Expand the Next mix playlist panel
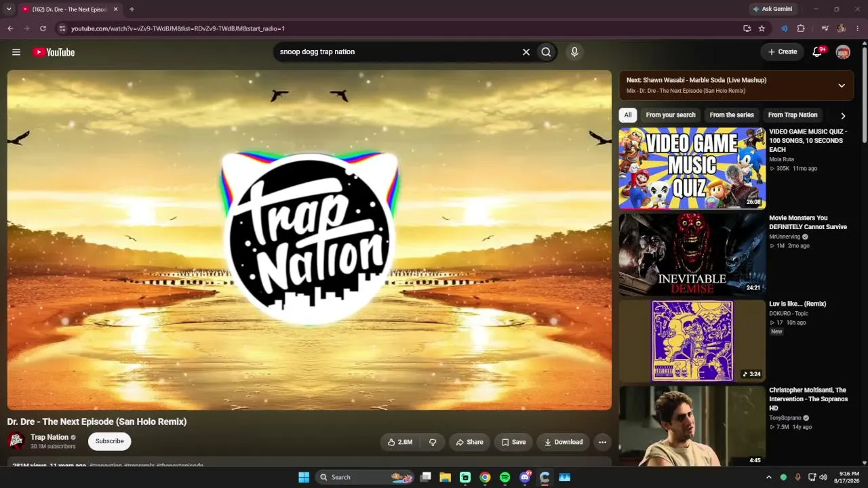868x488 pixels. pos(842,85)
